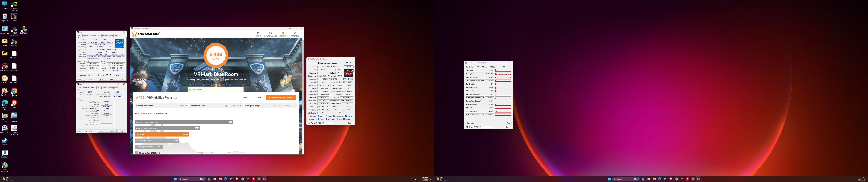The height and width of the screenshot is (182, 868).
Task: Switch to the Graphics tab in bottom CPU-Z window
Action: click(x=105, y=87)
